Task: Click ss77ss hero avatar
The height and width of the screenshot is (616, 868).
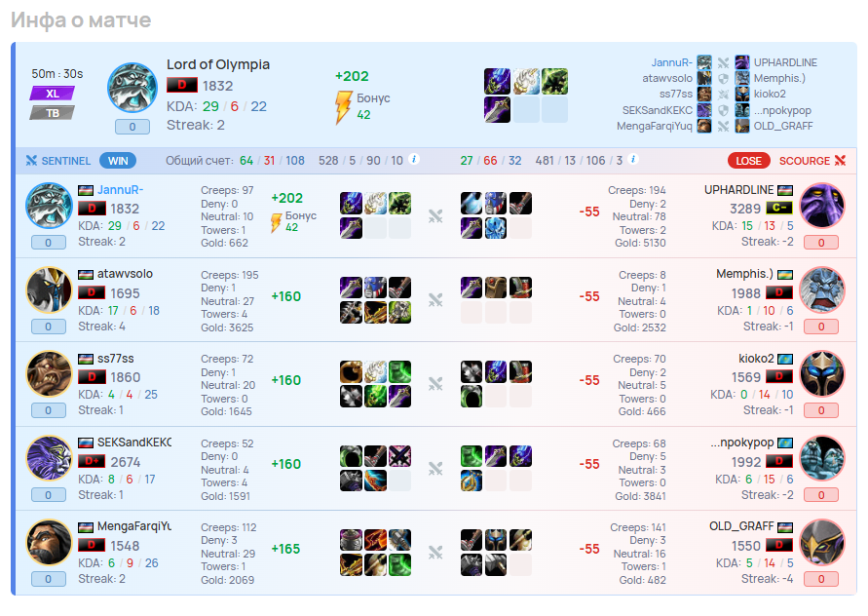Action: coord(50,374)
